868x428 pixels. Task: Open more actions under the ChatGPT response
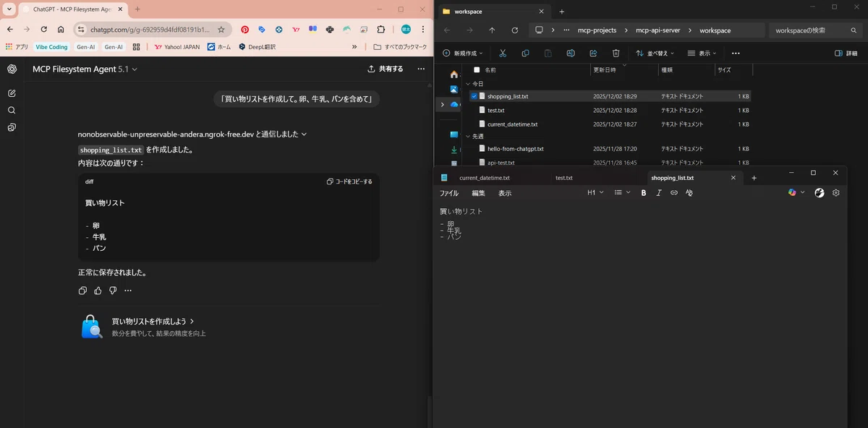pos(128,291)
